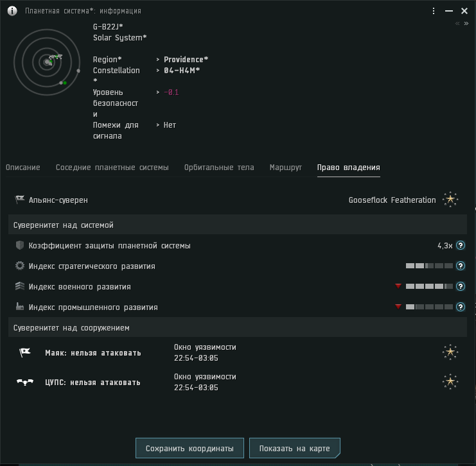Click the 4,3x defense multiplier value
Screen dimensions: 476x466
pos(445,246)
